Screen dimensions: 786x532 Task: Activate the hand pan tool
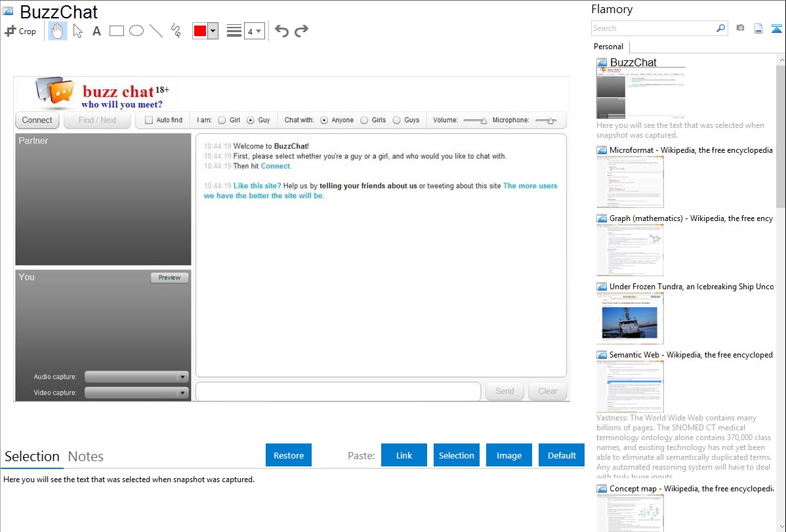[57, 31]
